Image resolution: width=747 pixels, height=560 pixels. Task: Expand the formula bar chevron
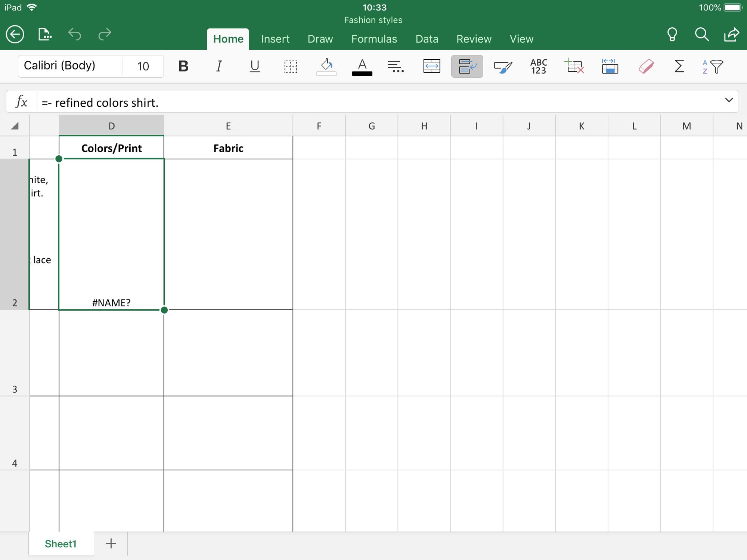click(x=729, y=100)
